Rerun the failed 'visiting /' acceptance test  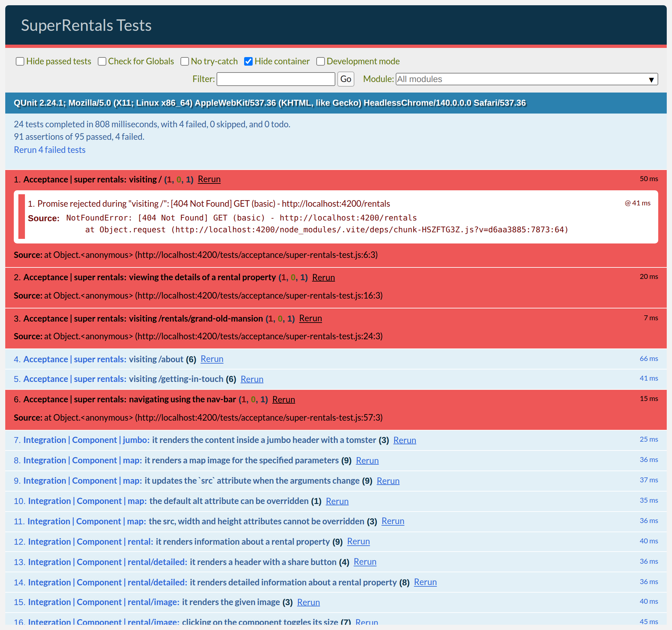click(x=209, y=179)
